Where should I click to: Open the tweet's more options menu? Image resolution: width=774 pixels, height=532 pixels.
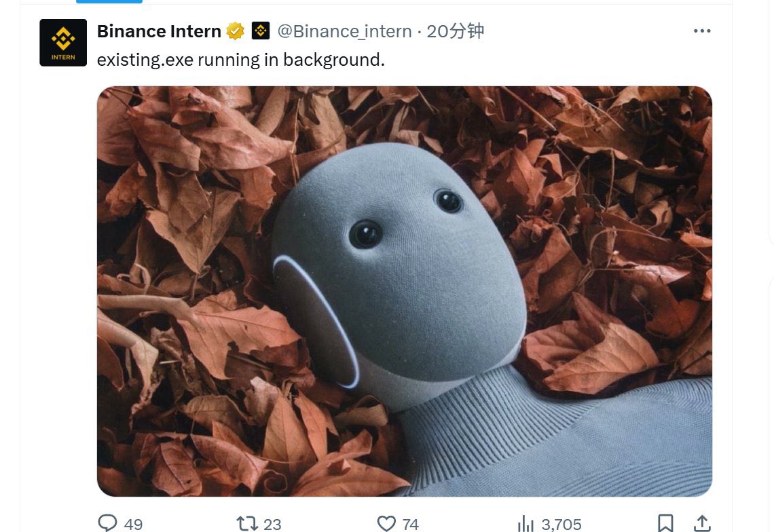[702, 31]
